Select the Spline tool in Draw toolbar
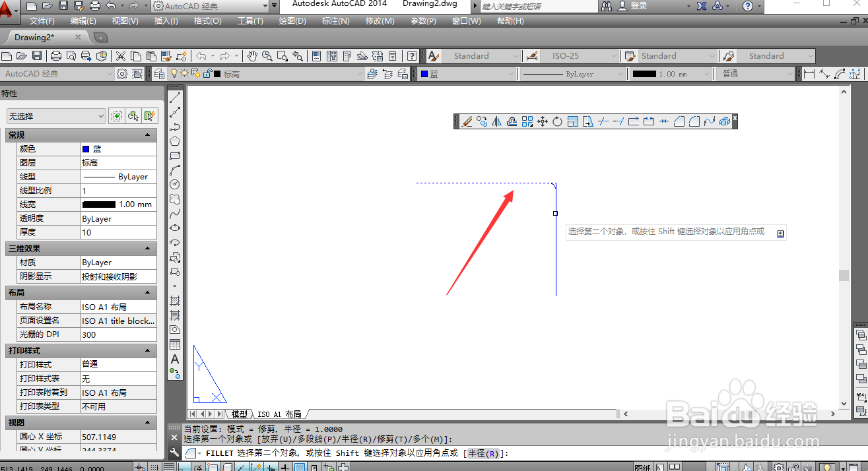Viewport: 868px width, 471px height. pyautogui.click(x=175, y=213)
